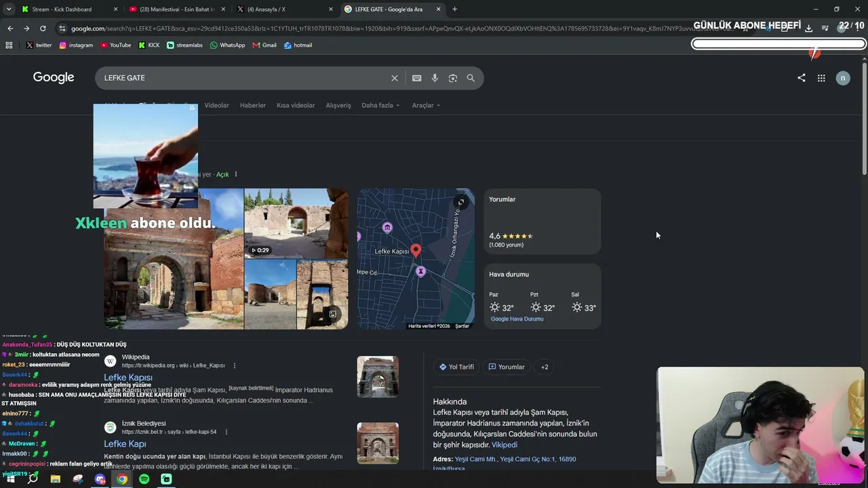Switch to the Kısa videolar search tab
The height and width of the screenshot is (488, 868).
point(296,106)
